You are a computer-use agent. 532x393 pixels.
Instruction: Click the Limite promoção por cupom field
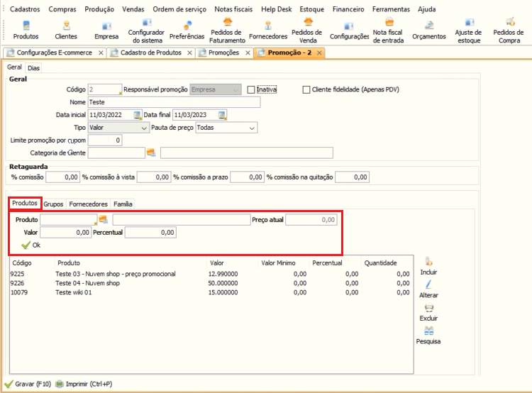pos(105,140)
